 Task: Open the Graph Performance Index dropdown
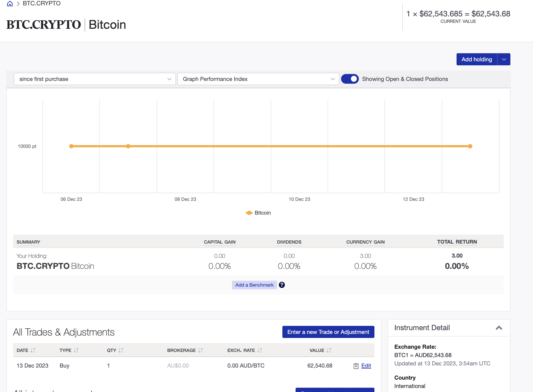(258, 79)
